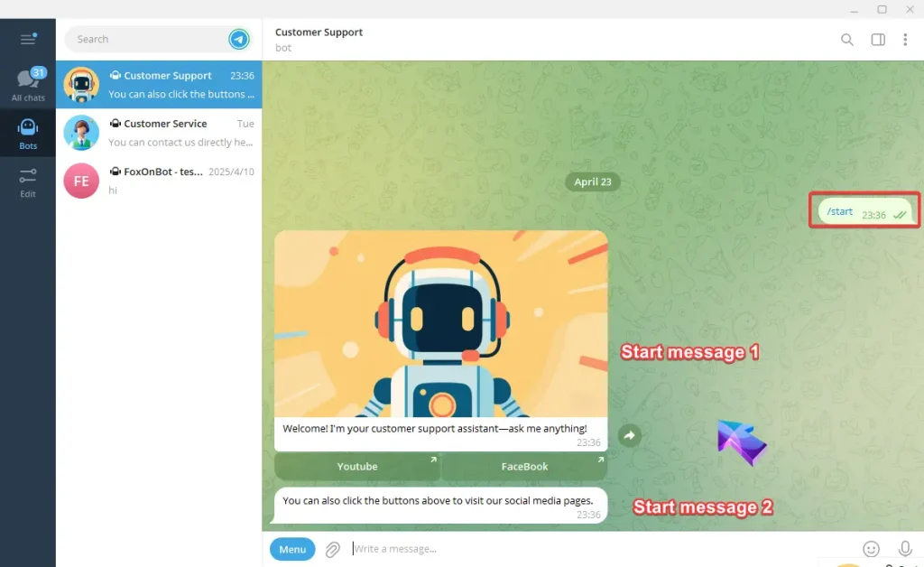
Task: Record a voice message with microphone
Action: click(x=905, y=549)
